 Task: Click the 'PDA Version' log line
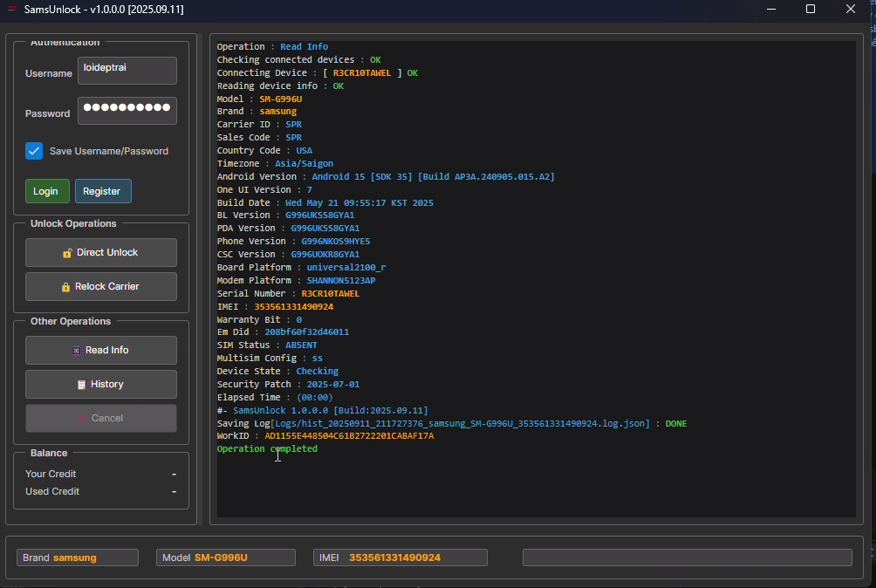(x=288, y=229)
